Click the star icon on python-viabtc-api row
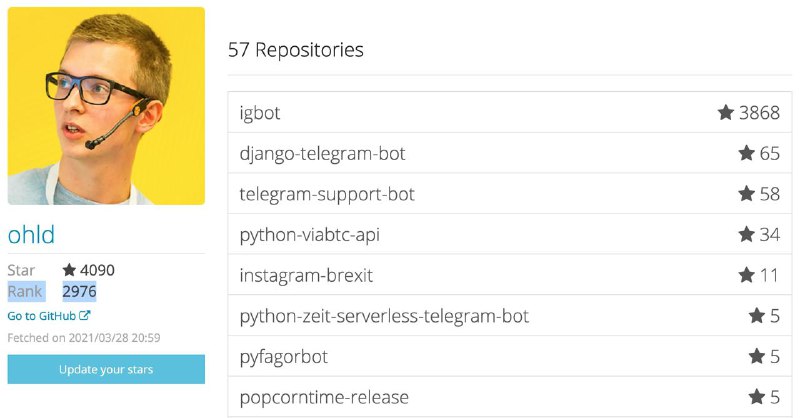Screen dimensions: 800x418 (x=746, y=234)
